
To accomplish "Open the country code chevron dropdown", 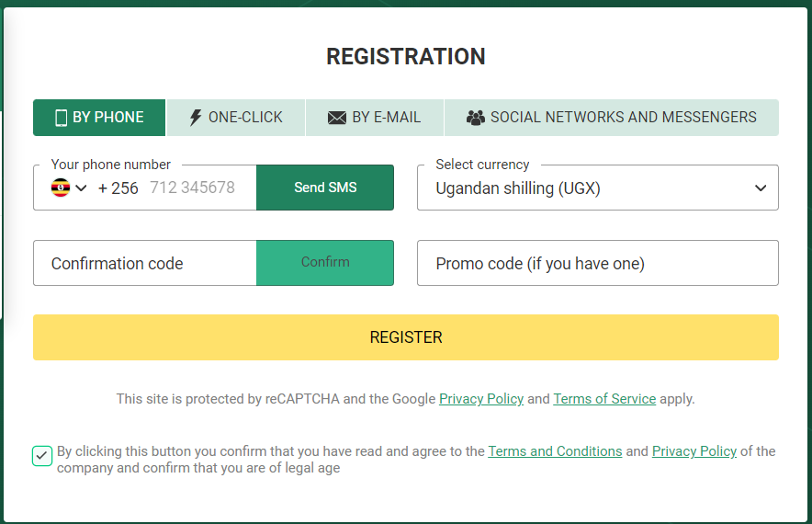I will point(81,188).
